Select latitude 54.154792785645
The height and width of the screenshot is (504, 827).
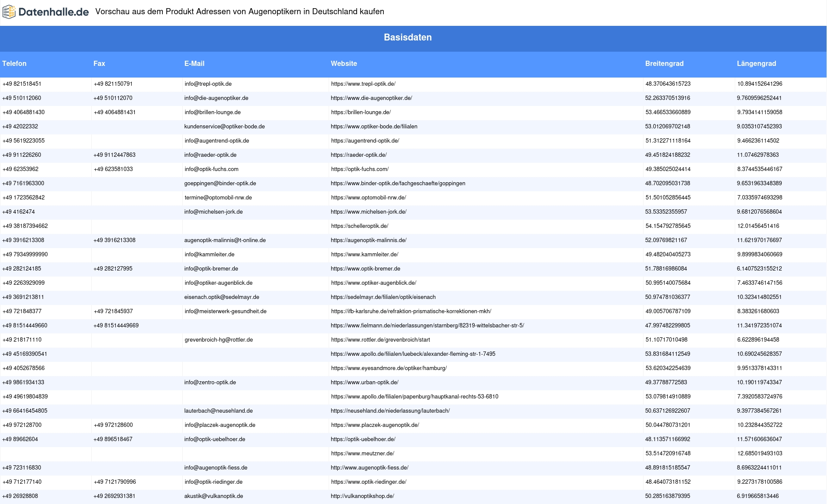pyautogui.click(x=668, y=226)
